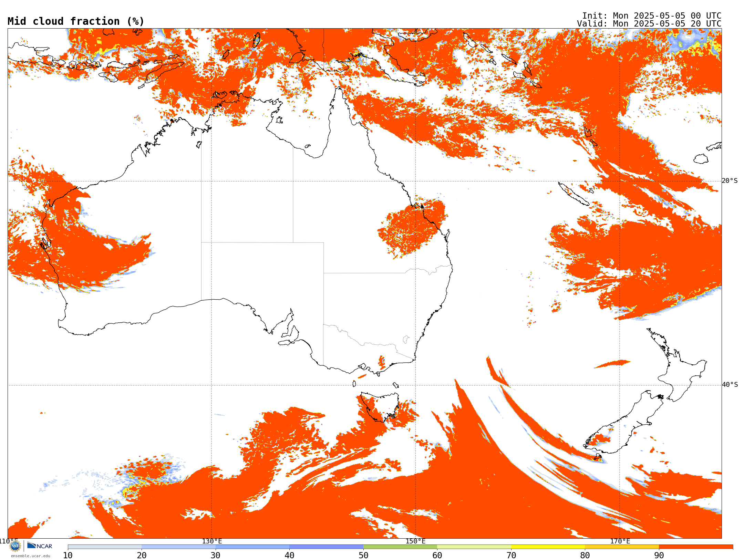Click the pale yellow-green 60-70 colorbar segment
The width and height of the screenshot is (744, 560).
coord(474,547)
